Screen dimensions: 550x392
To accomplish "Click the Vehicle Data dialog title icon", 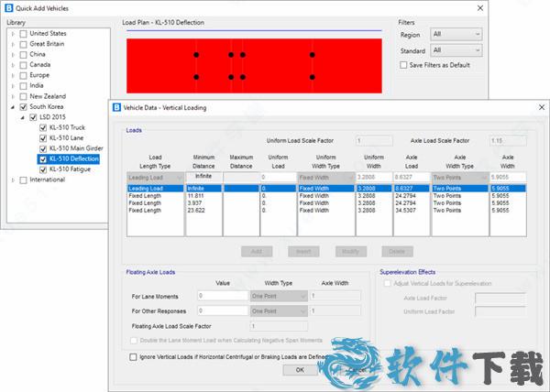I will click(x=116, y=106).
